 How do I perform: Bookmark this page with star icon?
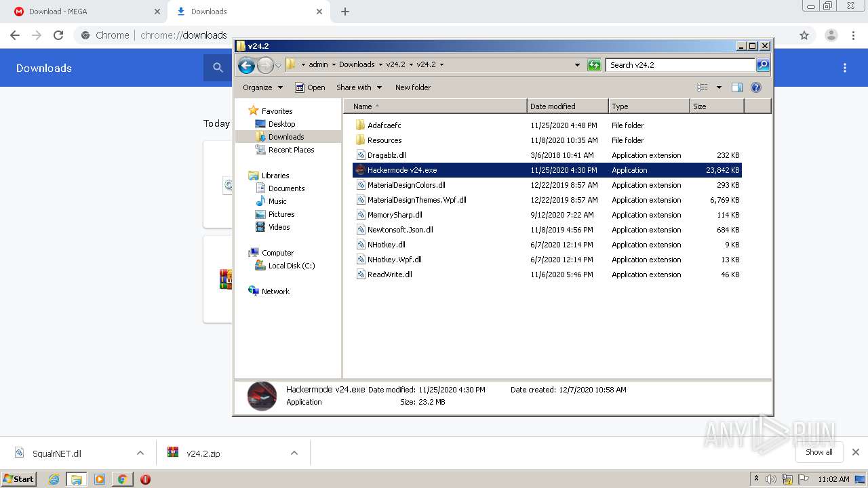(x=804, y=35)
